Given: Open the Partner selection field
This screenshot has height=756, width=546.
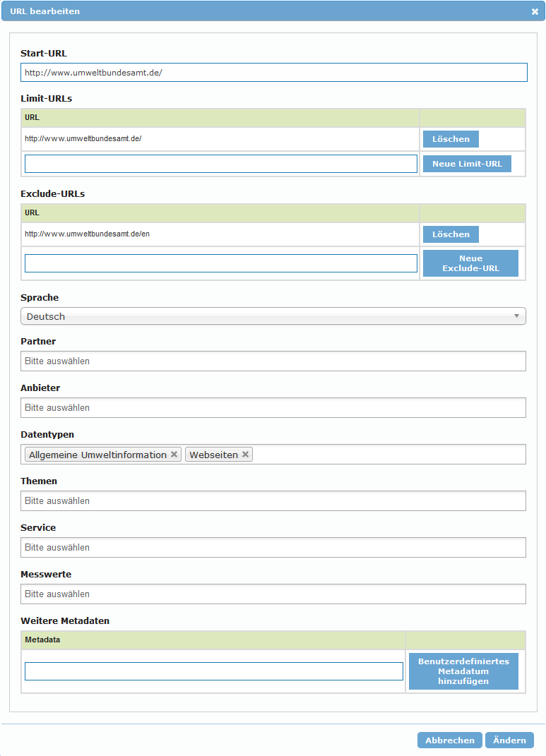Looking at the screenshot, I should coord(273,361).
